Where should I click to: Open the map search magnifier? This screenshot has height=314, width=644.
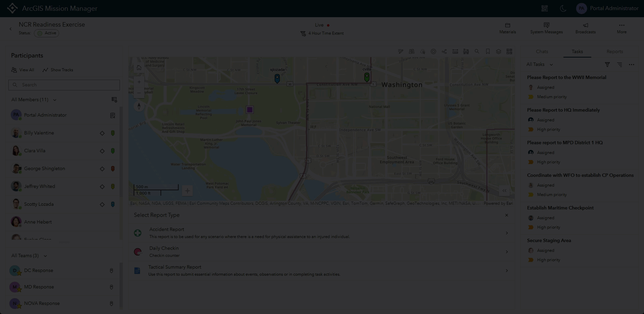pos(477,51)
